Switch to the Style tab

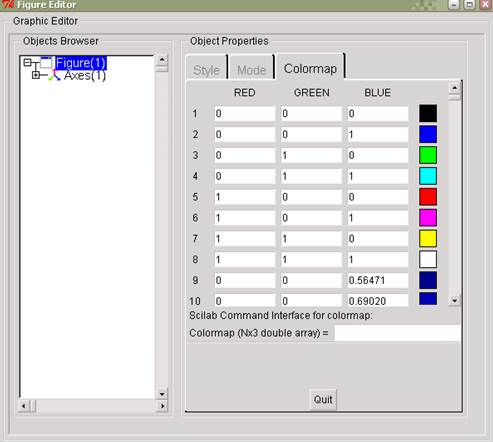(206, 70)
